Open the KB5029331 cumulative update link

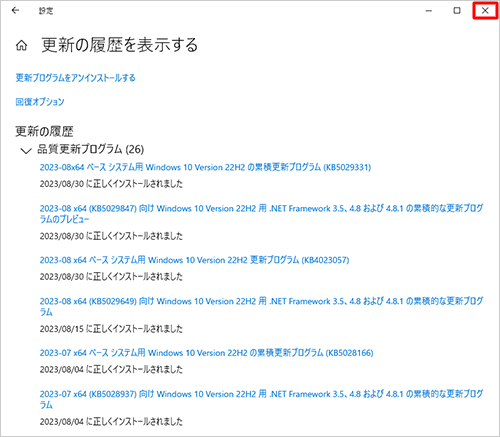(205, 167)
